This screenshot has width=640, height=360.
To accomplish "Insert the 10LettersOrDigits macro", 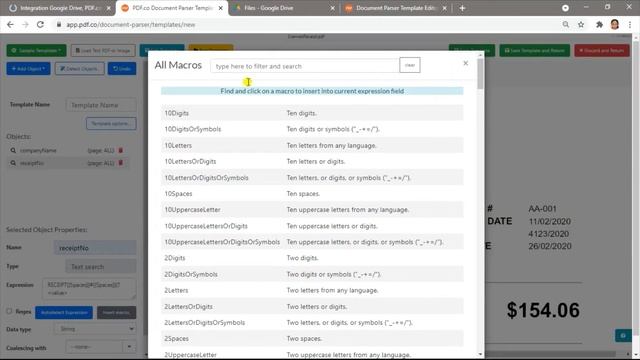I will tap(312, 161).
